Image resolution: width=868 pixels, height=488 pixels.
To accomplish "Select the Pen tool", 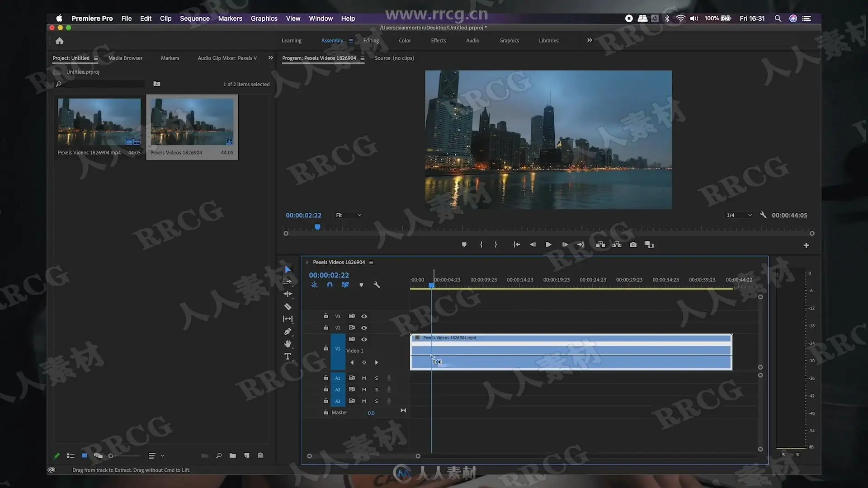I will pyautogui.click(x=288, y=332).
